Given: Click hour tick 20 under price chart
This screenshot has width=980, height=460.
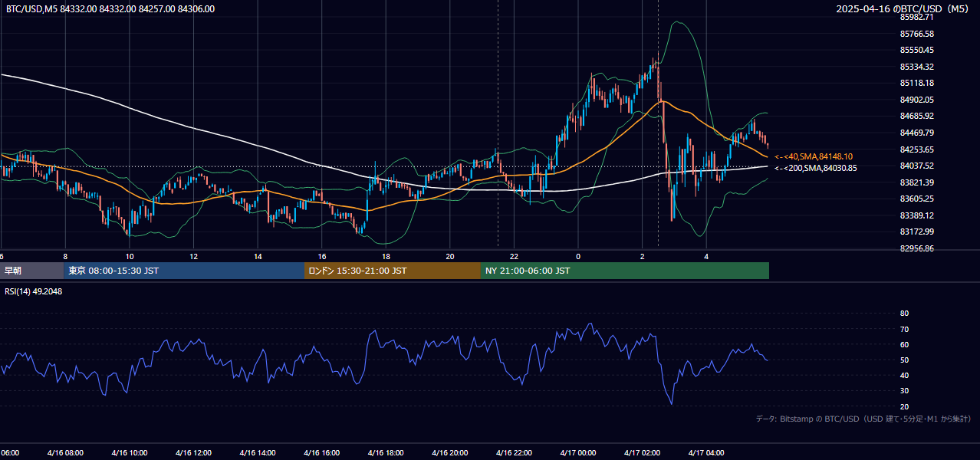Looking at the screenshot, I should coord(450,256).
